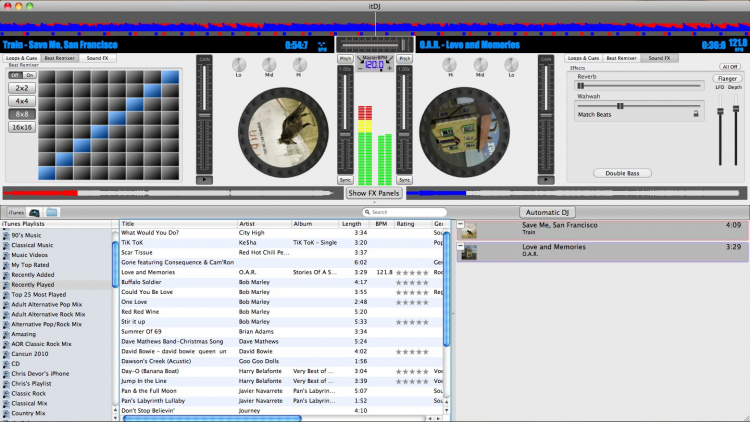The height and width of the screenshot is (422, 750).
Task: Toggle the Flanger effect
Action: 728,78
